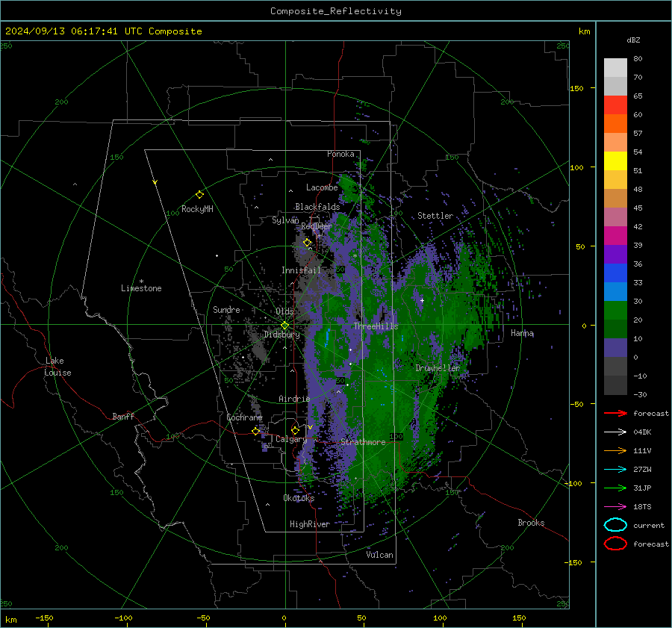Pick the yellow 54–51 dBZ color band

coord(615,161)
